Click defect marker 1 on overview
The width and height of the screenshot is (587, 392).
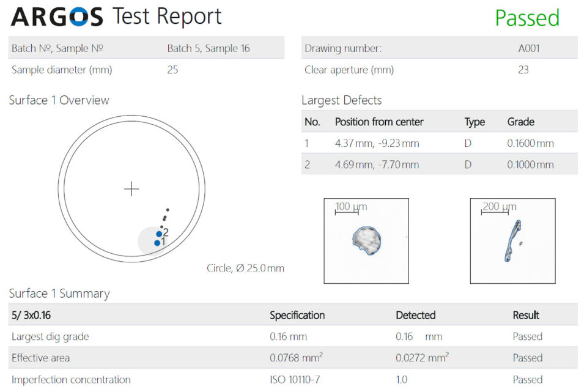click(157, 243)
